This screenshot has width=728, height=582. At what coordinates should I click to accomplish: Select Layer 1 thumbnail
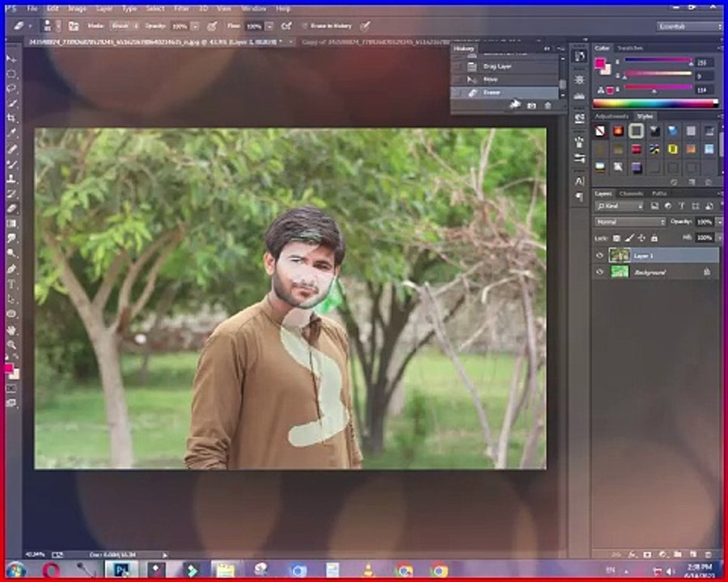point(619,255)
